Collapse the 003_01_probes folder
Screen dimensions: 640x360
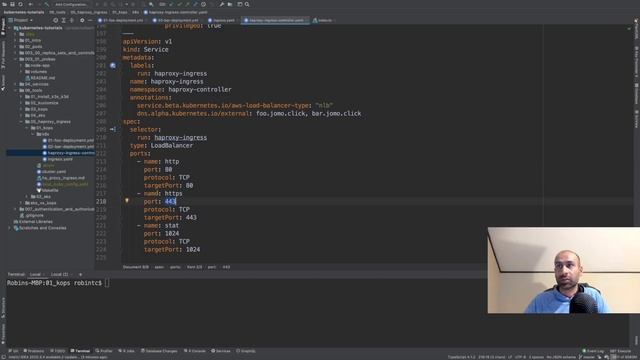point(16,59)
